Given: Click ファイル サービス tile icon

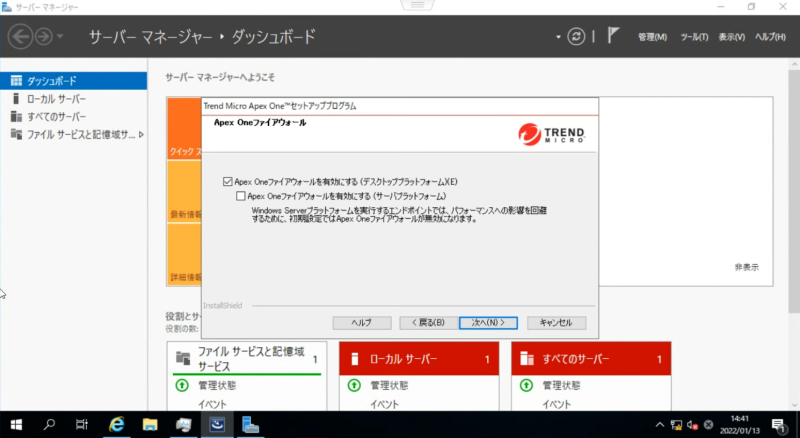Looking at the screenshot, I should pos(183,357).
